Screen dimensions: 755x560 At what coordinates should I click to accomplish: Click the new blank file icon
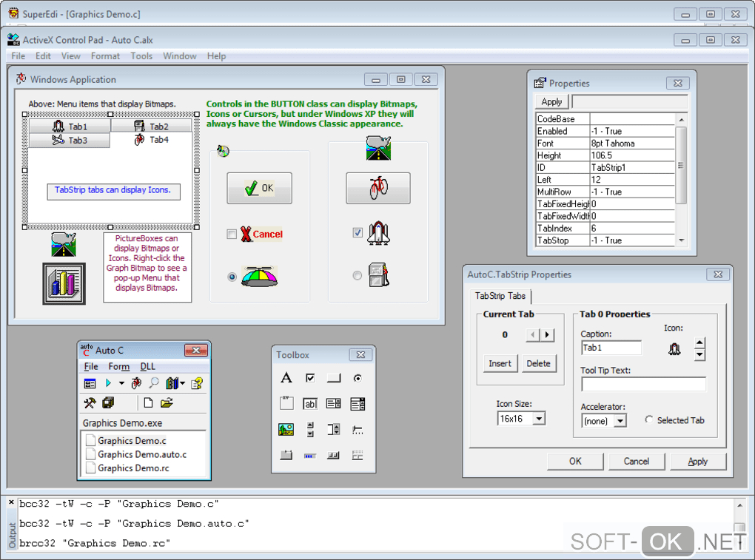pyautogui.click(x=148, y=402)
